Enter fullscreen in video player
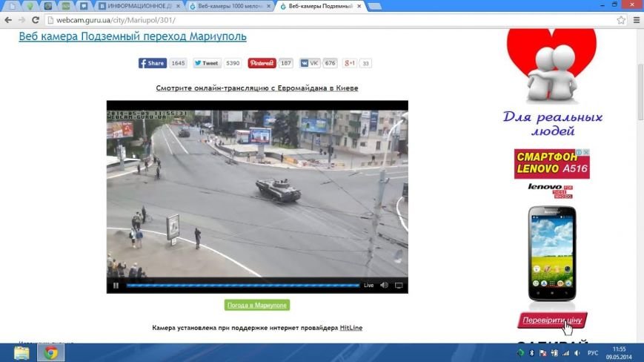The image size is (644, 362). (x=399, y=285)
